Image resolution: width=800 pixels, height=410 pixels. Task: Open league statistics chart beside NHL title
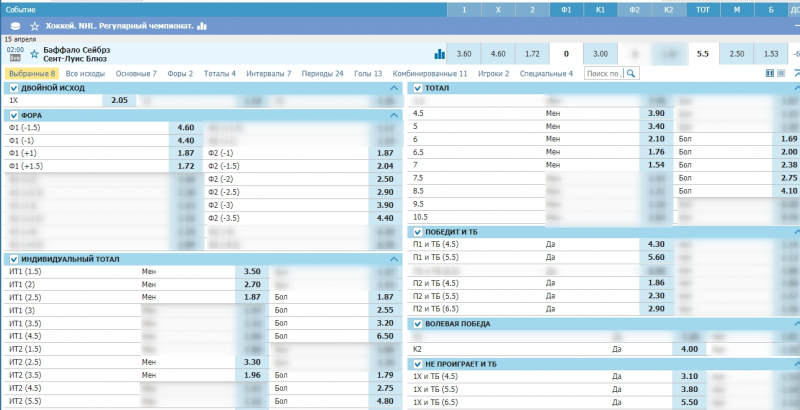(202, 25)
